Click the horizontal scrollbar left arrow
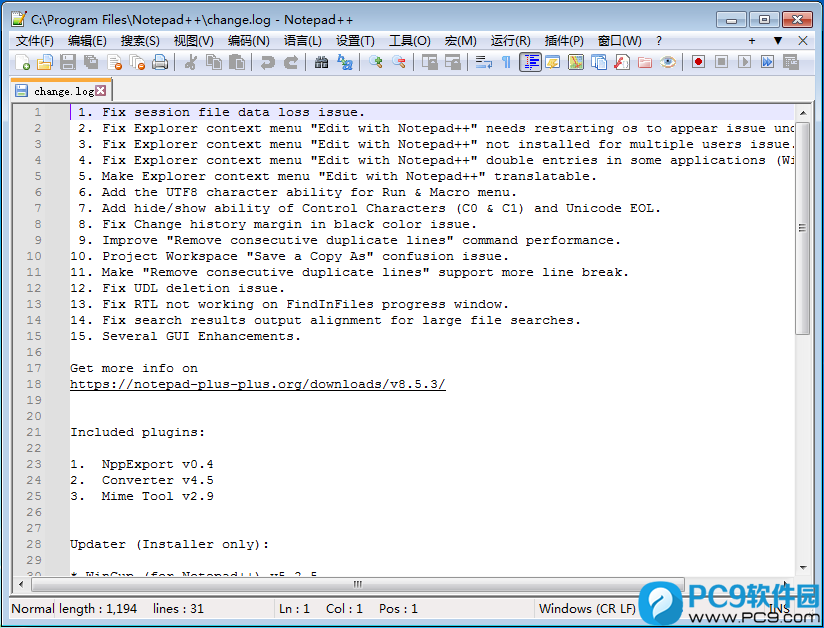The width and height of the screenshot is (824, 628). 21,584
